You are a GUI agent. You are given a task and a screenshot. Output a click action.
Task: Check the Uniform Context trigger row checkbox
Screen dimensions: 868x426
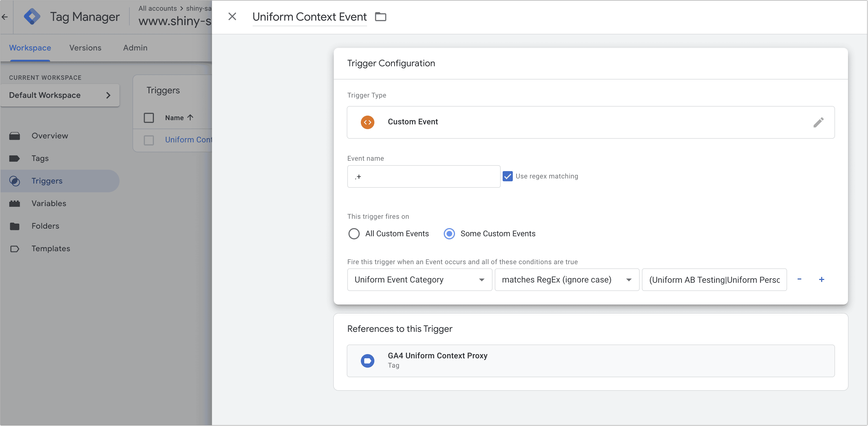click(149, 140)
